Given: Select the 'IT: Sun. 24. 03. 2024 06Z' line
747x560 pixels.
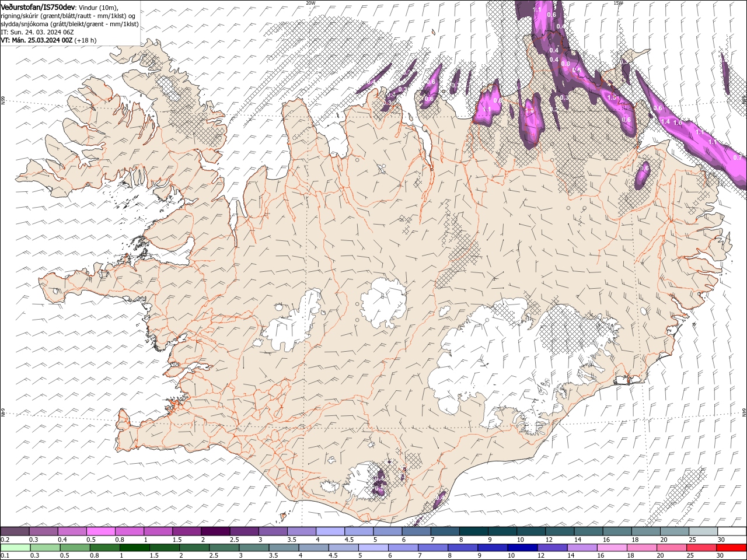Looking at the screenshot, I should [x=37, y=32].
